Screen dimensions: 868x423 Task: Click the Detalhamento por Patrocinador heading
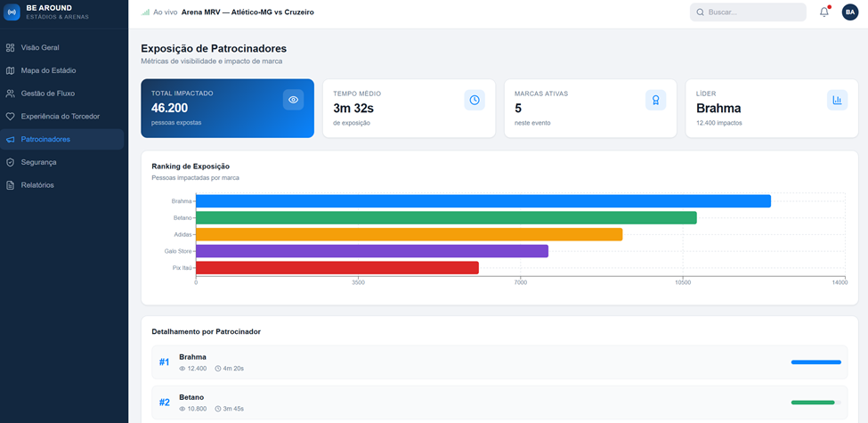pyautogui.click(x=206, y=331)
